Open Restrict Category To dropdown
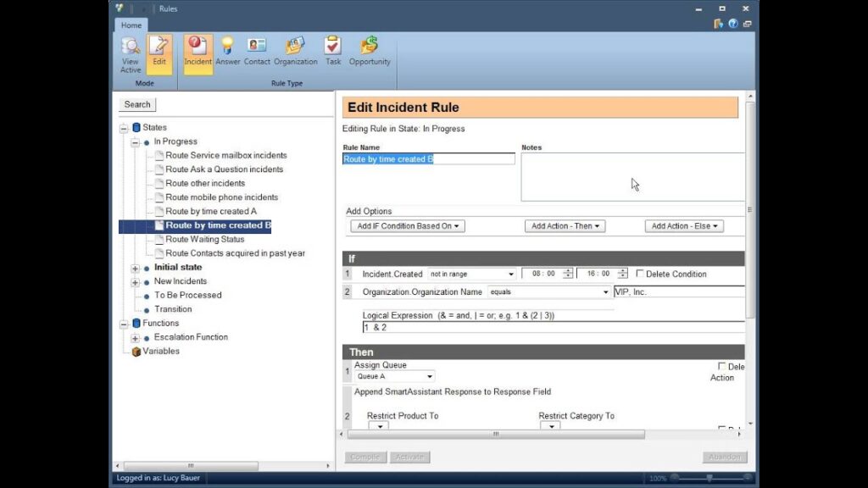The height and width of the screenshot is (488, 868). pos(551,426)
